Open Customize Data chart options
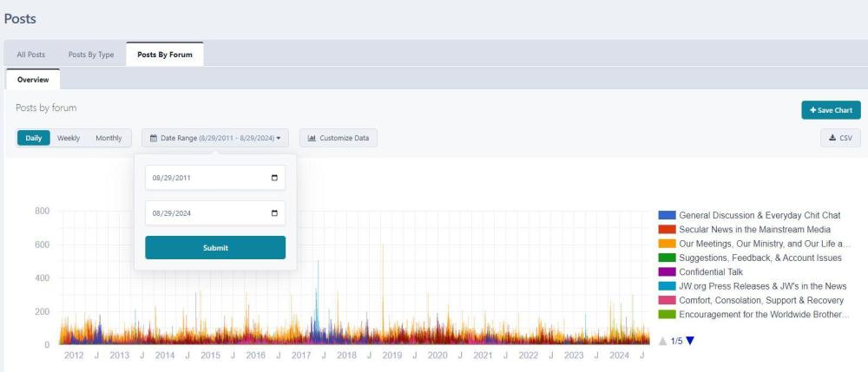Image resolution: width=868 pixels, height=372 pixels. click(x=339, y=138)
